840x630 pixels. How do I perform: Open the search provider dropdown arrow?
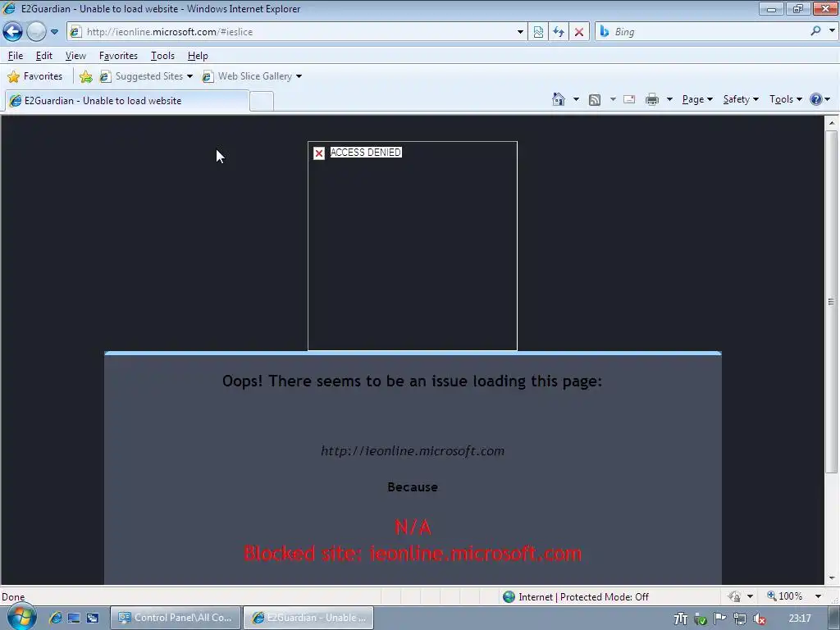click(x=832, y=31)
